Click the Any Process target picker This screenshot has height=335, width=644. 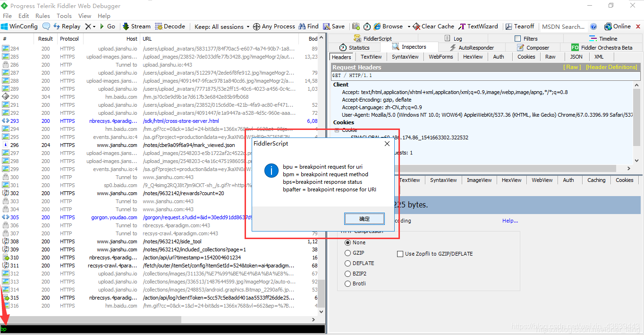(274, 26)
